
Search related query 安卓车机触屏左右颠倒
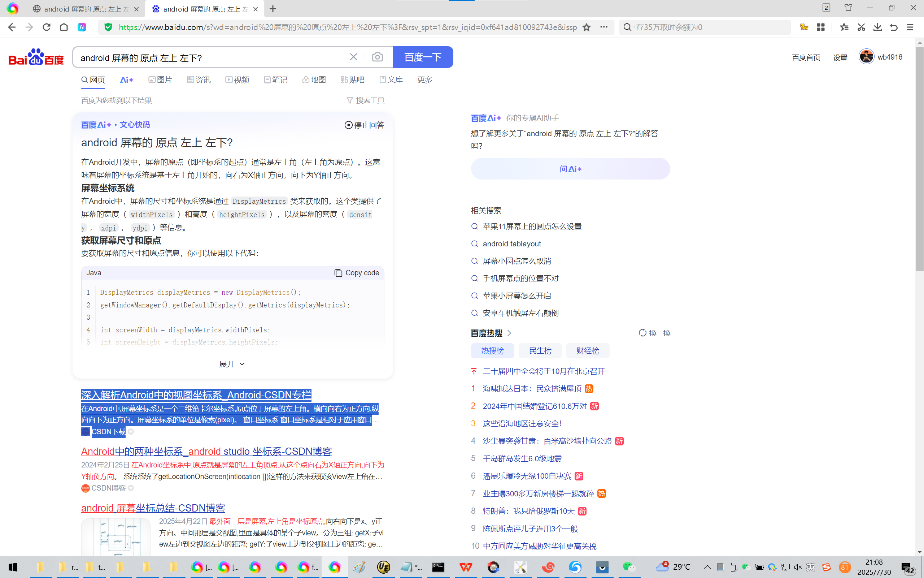pyautogui.click(x=520, y=313)
